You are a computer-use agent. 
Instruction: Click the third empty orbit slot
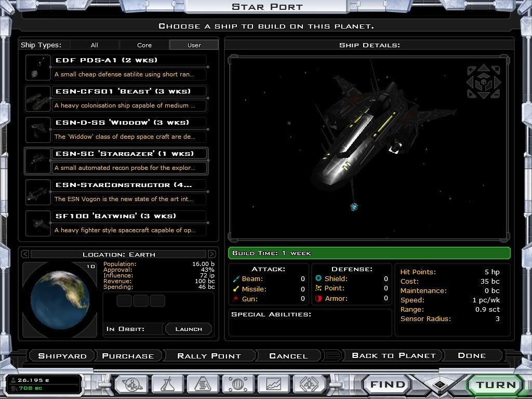(157, 301)
